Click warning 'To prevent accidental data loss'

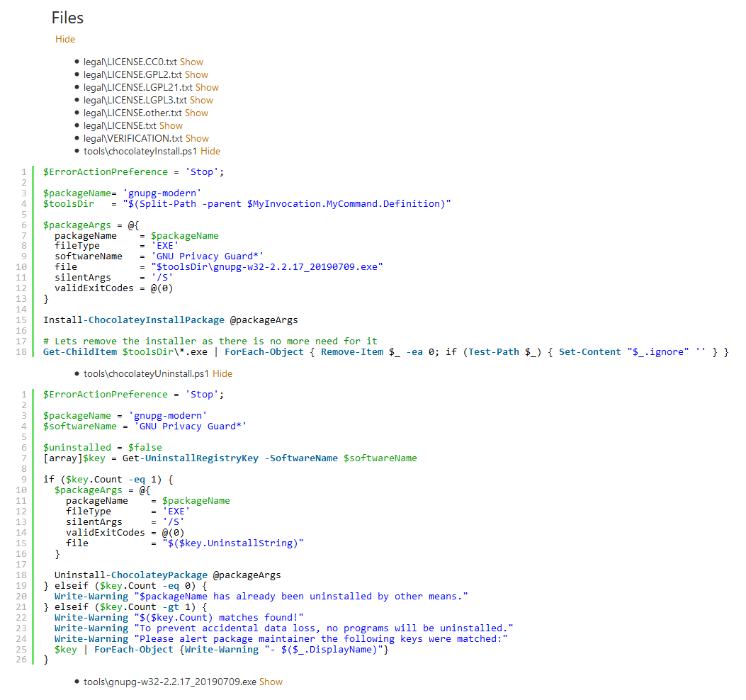[283, 628]
